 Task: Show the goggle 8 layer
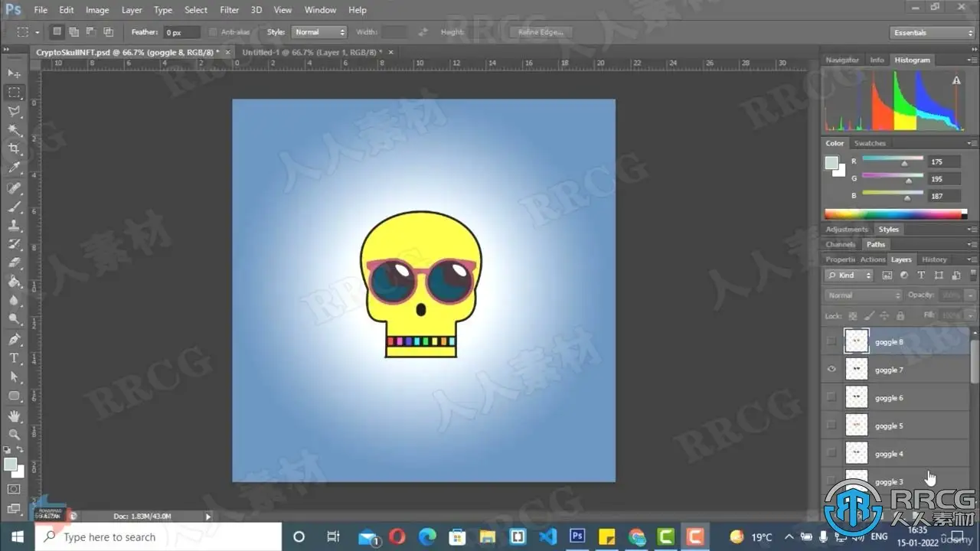pyautogui.click(x=831, y=342)
